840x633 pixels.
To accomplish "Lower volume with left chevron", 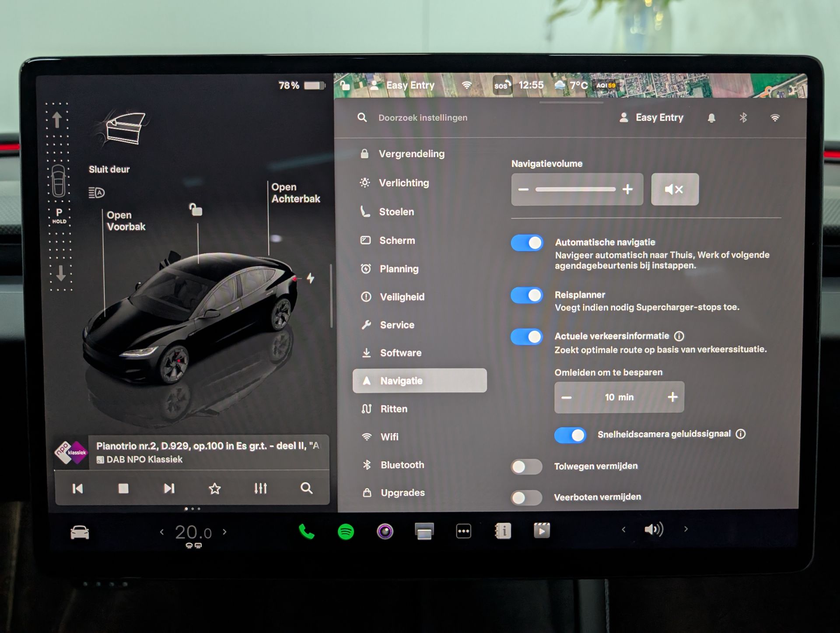I will (623, 530).
